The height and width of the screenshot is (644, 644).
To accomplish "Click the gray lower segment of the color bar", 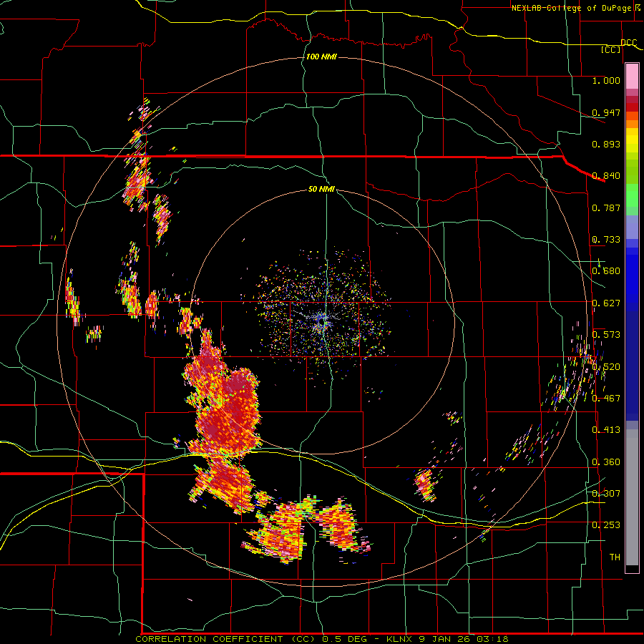I will [x=632, y=497].
